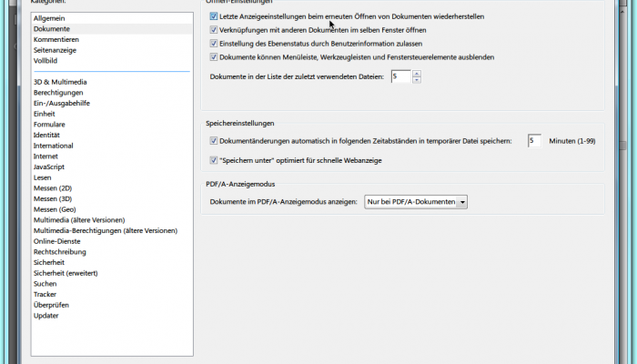Open Sicherheit (erweitert) category
Image resolution: width=637 pixels, height=364 pixels.
[x=66, y=273]
